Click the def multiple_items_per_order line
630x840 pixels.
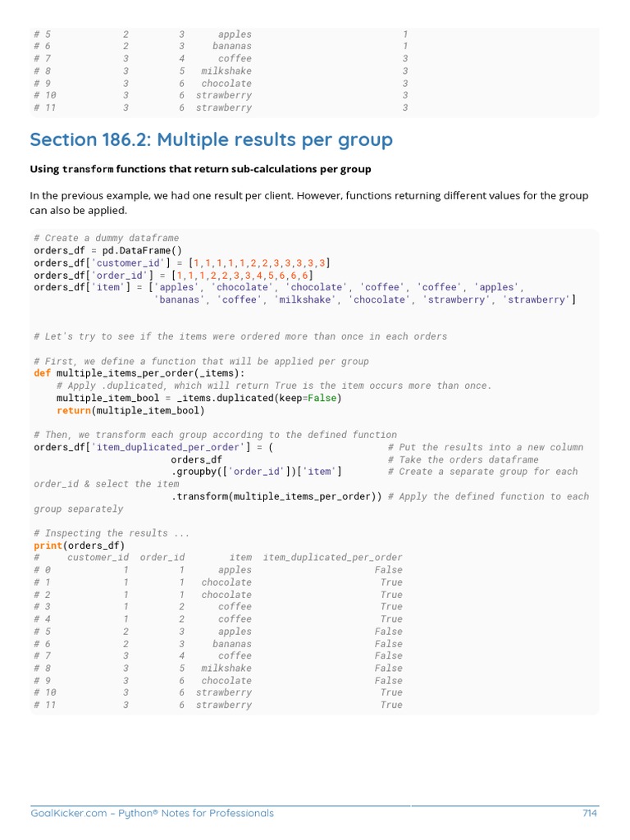point(139,373)
